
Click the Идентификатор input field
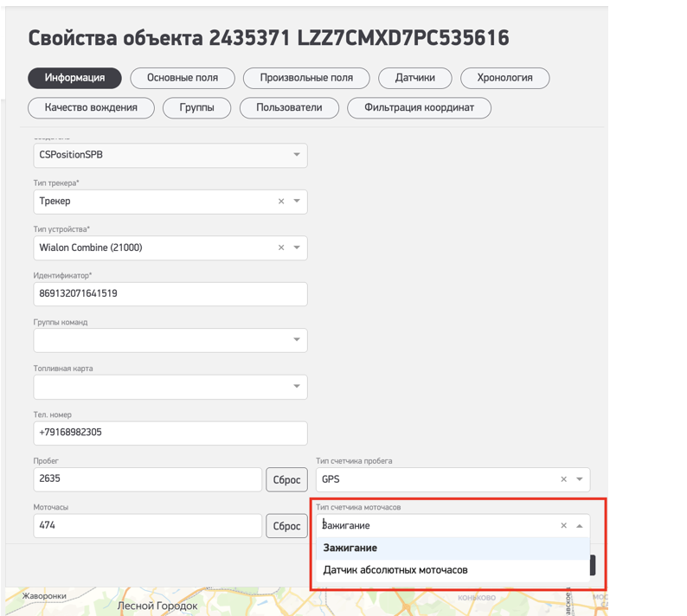tap(170, 294)
